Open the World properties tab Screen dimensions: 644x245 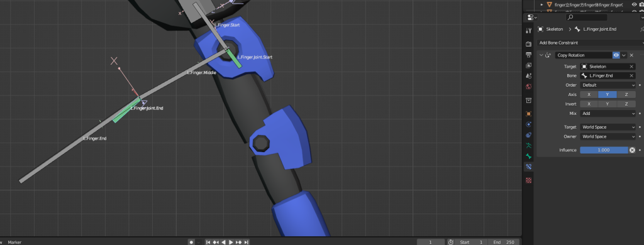click(528, 87)
